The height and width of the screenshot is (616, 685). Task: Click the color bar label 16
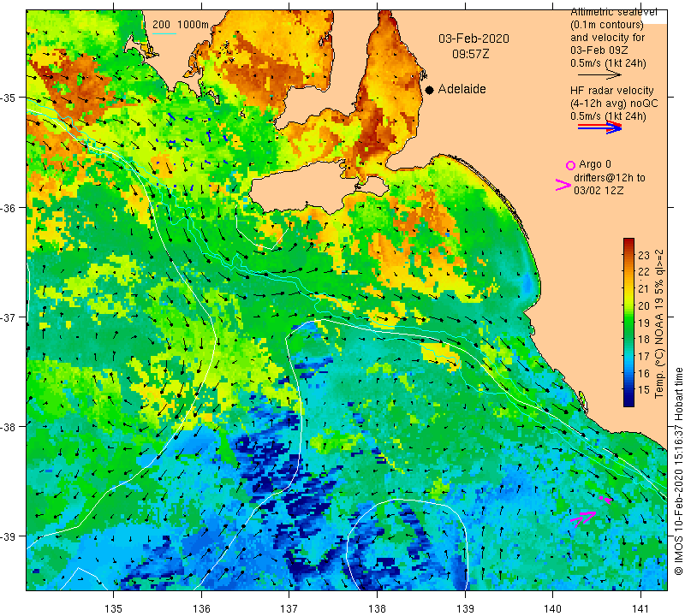pyautogui.click(x=644, y=374)
